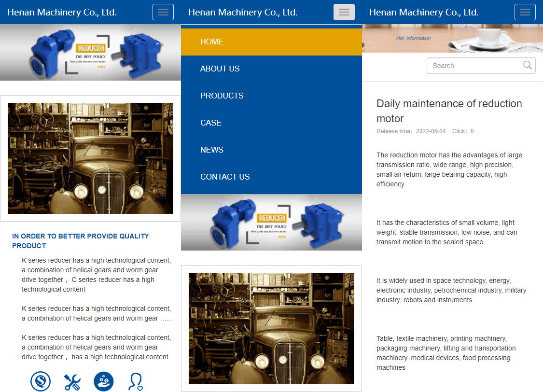Click the wrench and screwdriver tools icon
The height and width of the screenshot is (392, 543).
pyautogui.click(x=72, y=382)
